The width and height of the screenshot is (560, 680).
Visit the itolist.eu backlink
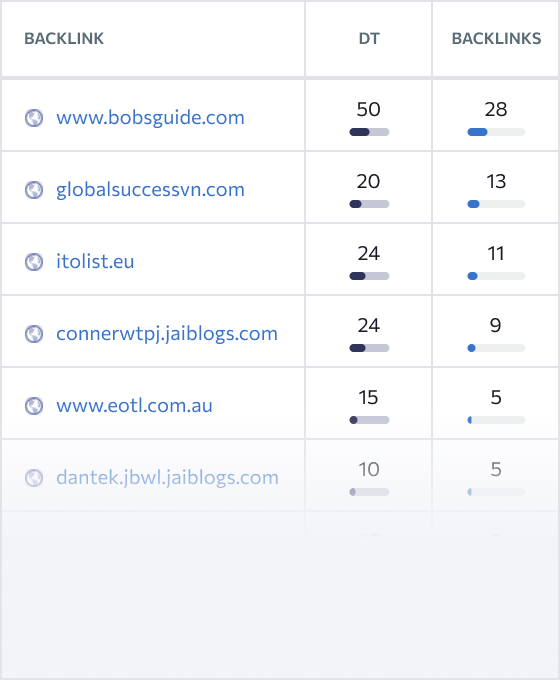point(95,262)
